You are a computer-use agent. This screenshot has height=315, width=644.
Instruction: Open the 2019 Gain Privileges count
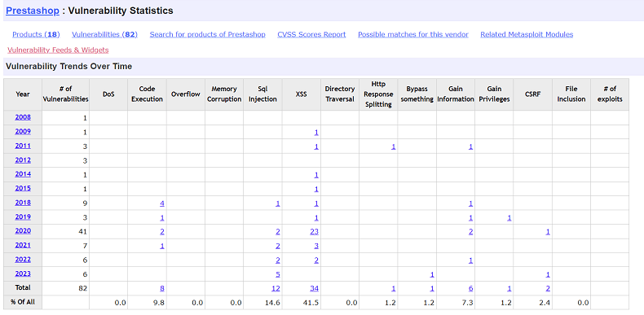509,217
